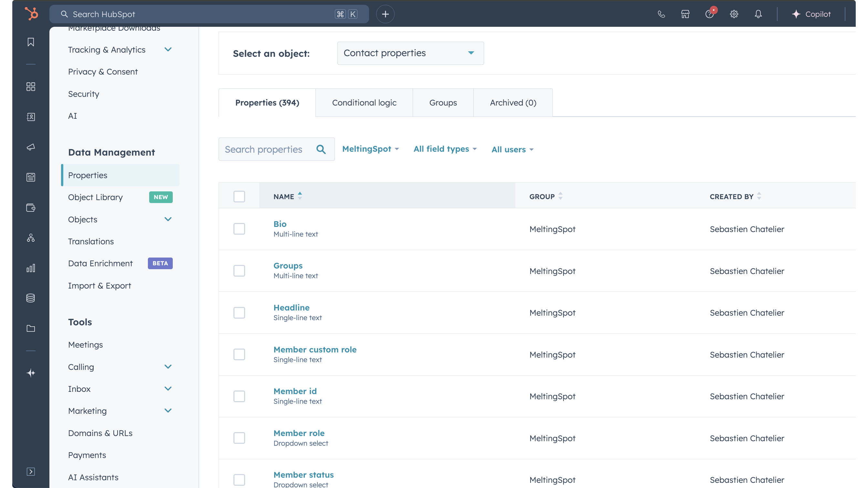The width and height of the screenshot is (868, 488).
Task: Click the settings gear icon
Action: [734, 14]
